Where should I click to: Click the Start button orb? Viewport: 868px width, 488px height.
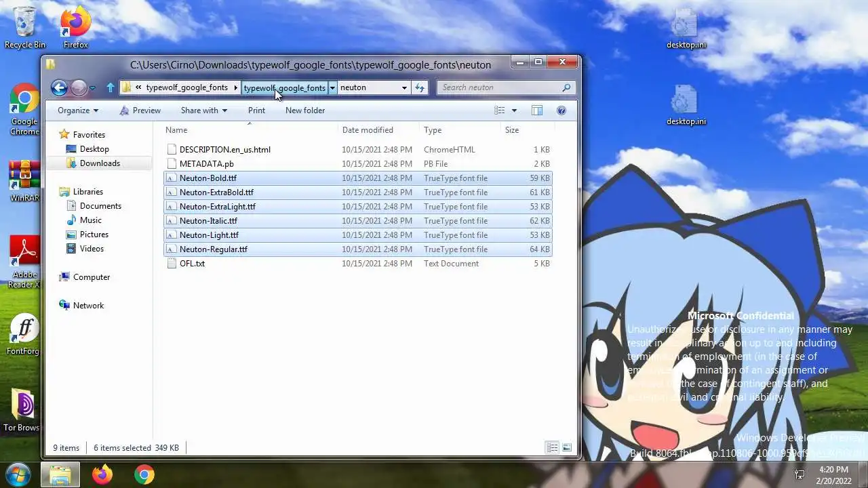tap(18, 474)
